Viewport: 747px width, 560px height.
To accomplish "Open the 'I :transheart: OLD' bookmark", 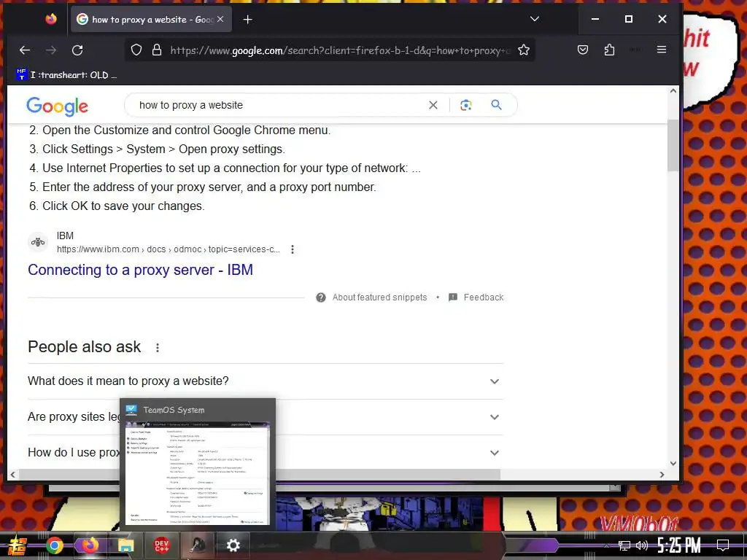I will coord(66,75).
